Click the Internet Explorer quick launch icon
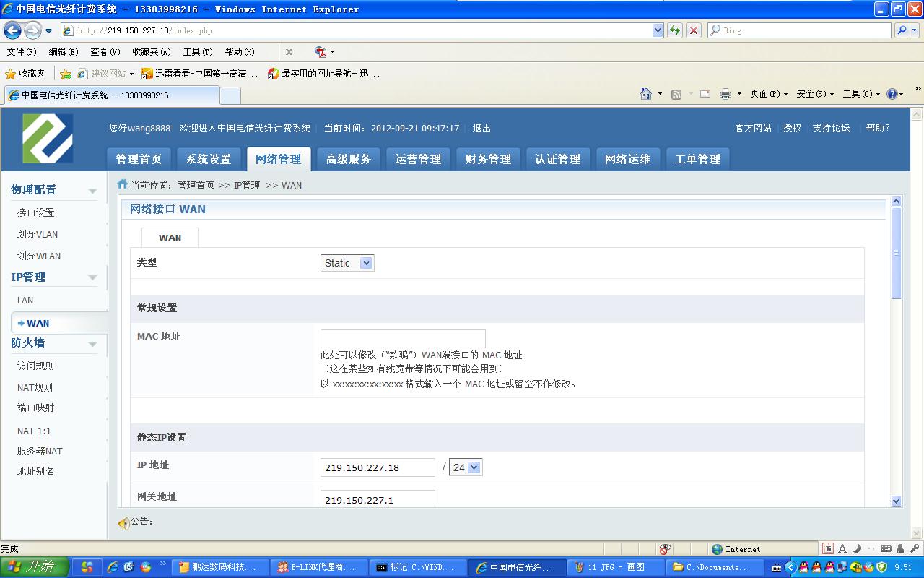 pos(113,567)
